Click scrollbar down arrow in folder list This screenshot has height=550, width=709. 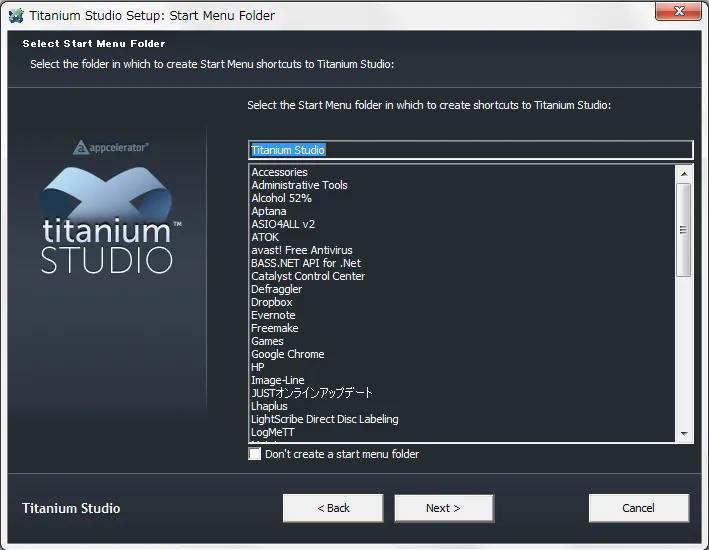click(684, 434)
